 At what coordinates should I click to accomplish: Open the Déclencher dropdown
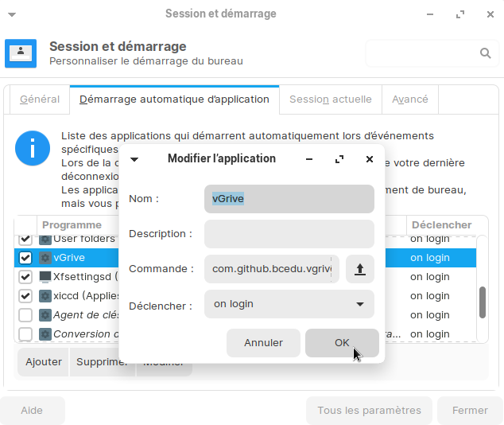[289, 304]
